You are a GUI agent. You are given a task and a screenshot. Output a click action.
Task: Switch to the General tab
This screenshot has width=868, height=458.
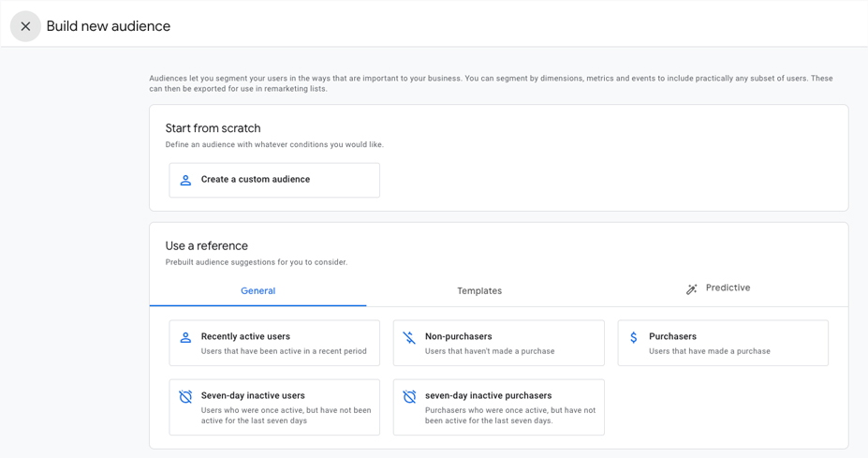point(257,290)
